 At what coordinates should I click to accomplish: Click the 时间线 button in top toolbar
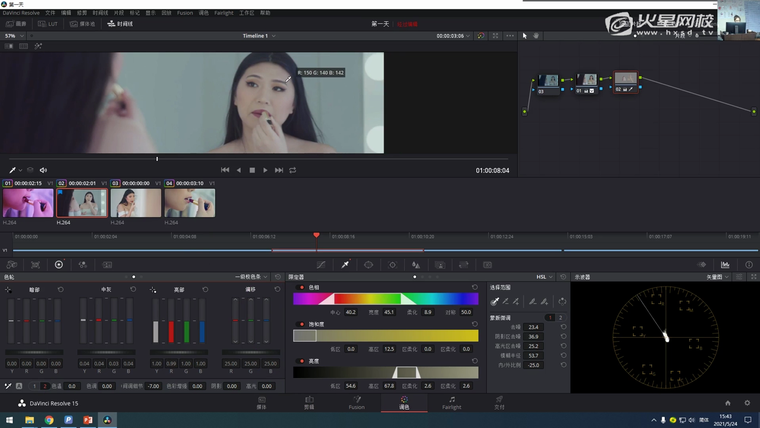[x=121, y=23]
